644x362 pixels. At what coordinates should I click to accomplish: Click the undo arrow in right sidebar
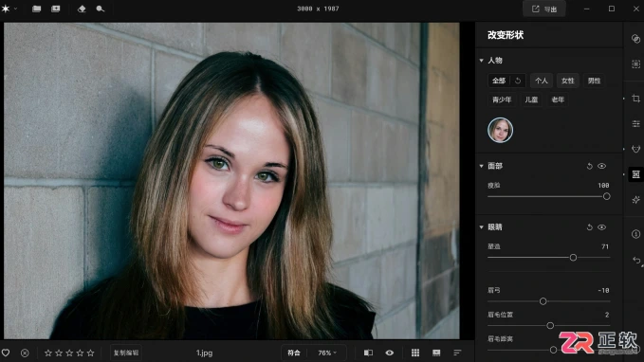636,261
